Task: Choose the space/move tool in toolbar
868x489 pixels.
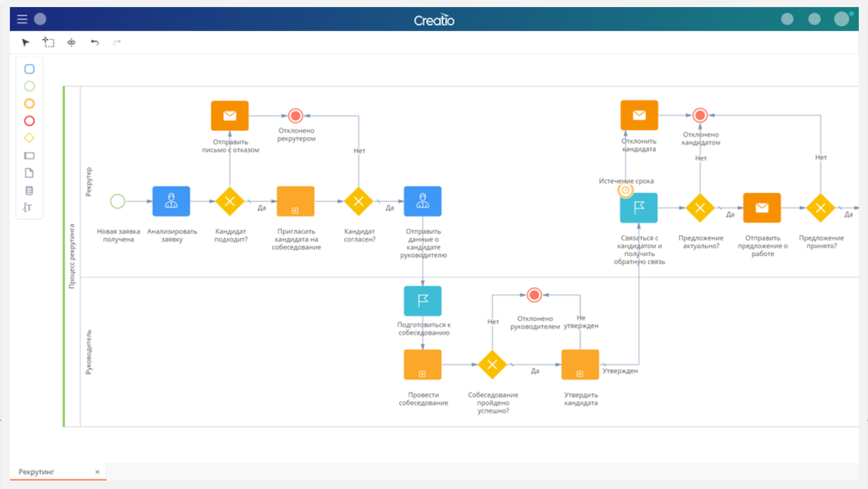Action: (x=71, y=43)
